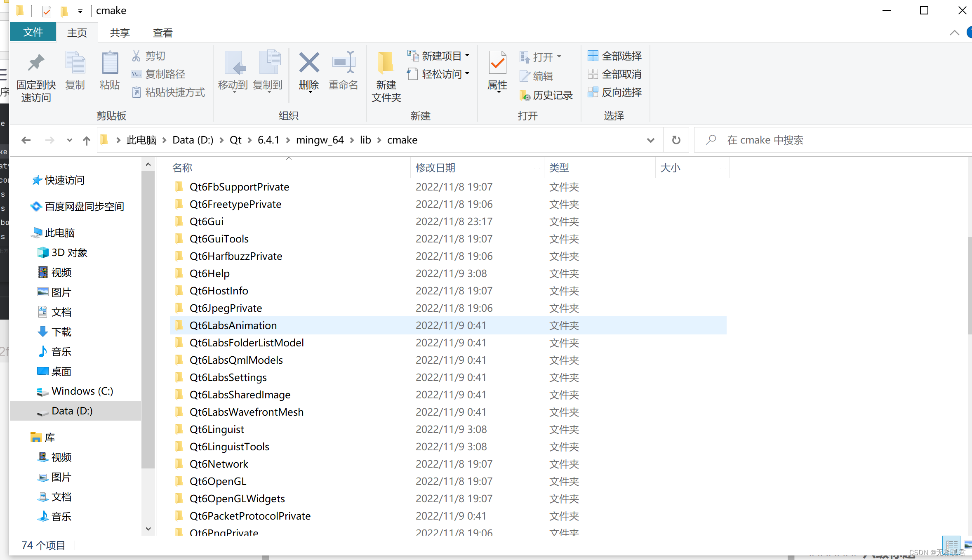Sort by Date modified column
972x560 pixels.
pos(478,168)
